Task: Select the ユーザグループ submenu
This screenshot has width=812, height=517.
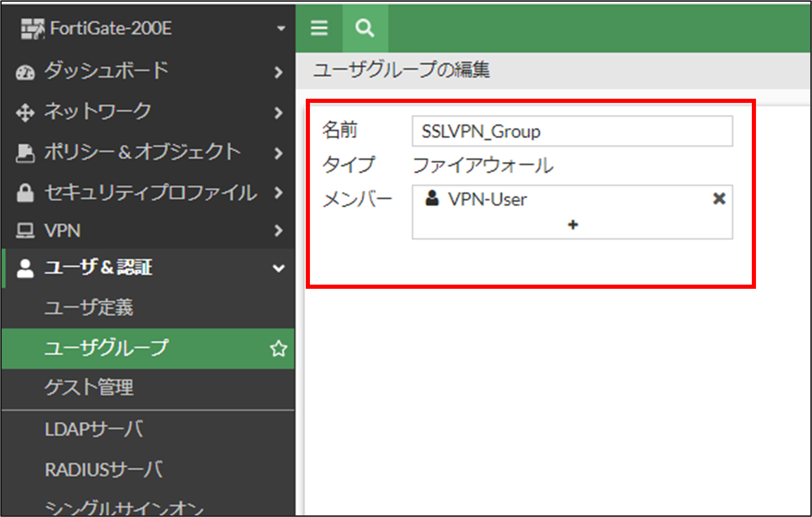Action: (x=148, y=349)
